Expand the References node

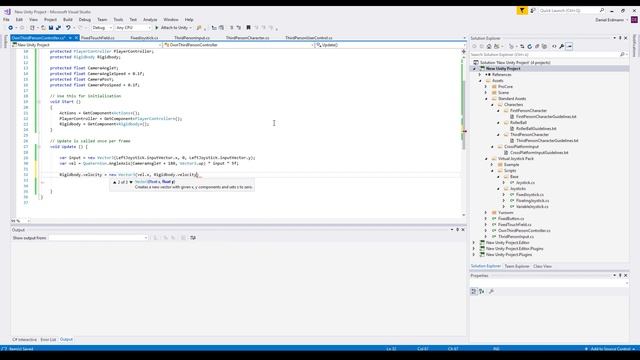480,75
